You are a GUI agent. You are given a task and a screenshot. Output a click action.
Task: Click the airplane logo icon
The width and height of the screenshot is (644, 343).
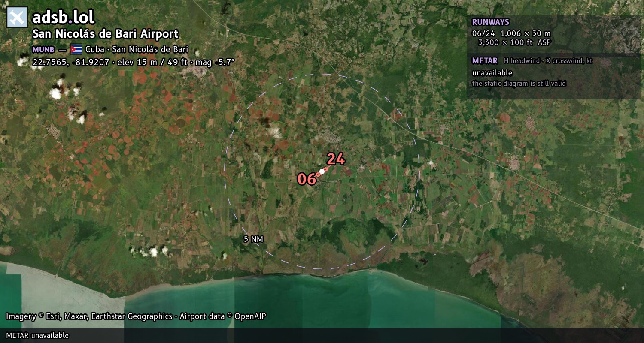17,18
